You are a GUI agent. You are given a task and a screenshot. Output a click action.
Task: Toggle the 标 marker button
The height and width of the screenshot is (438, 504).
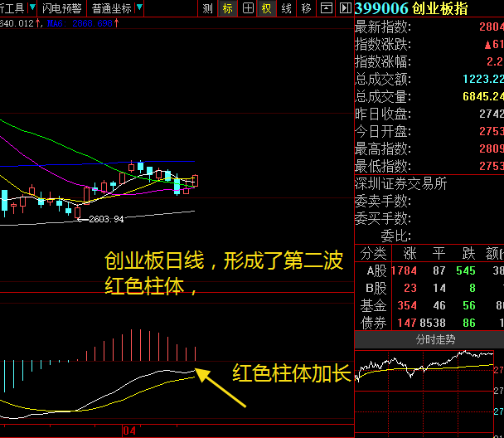click(x=228, y=8)
